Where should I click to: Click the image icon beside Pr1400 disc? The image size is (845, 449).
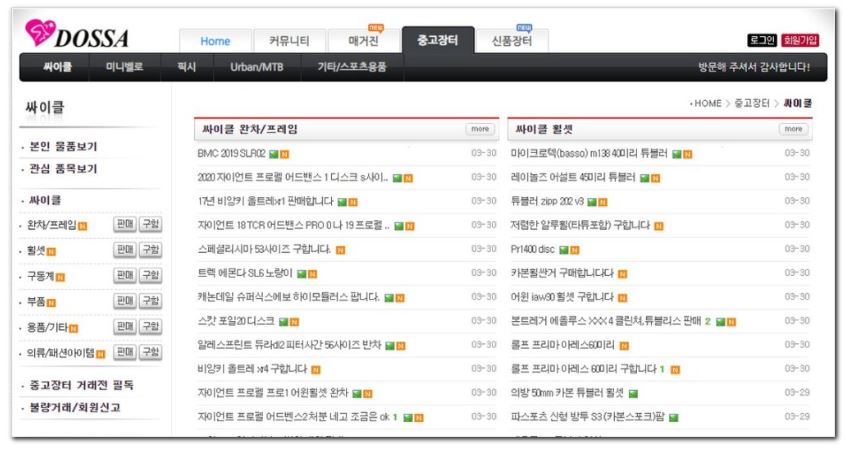click(564, 250)
